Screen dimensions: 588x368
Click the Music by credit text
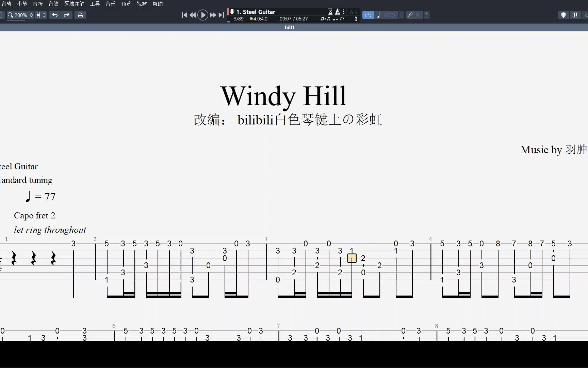pyautogui.click(x=554, y=150)
